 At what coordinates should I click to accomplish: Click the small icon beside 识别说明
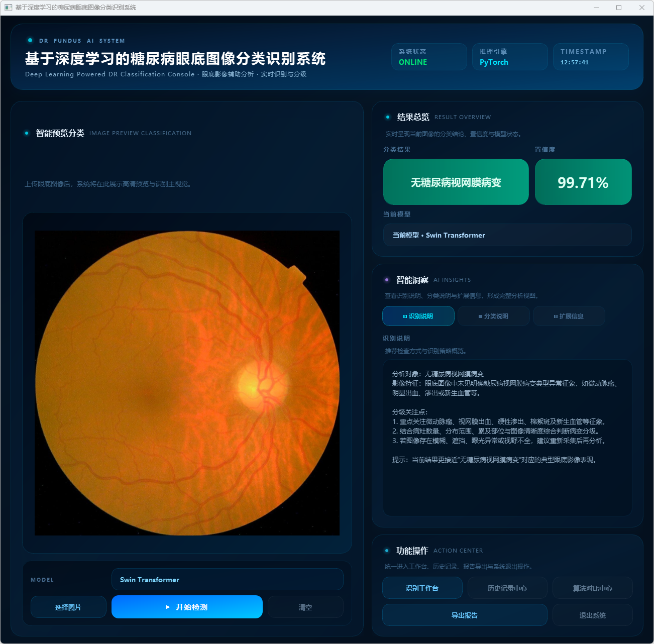pyautogui.click(x=405, y=316)
